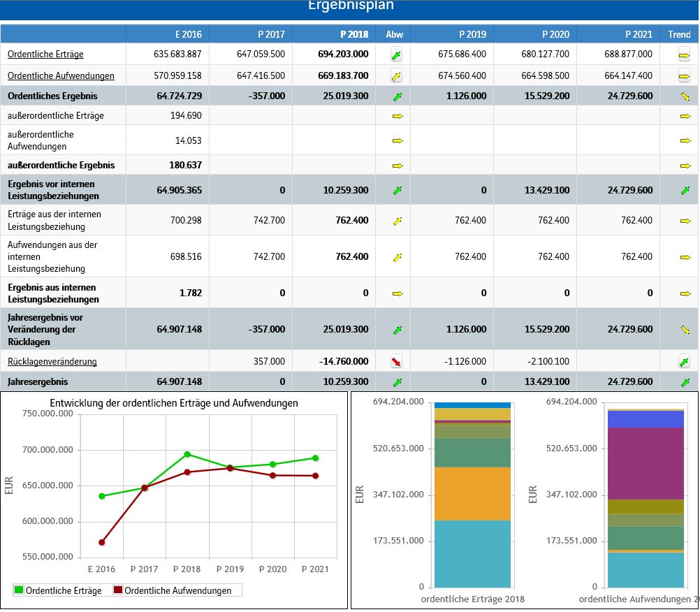Click the Trend arrow icon for Ordentliche Aufwendungen
This screenshot has height=612, width=700.
[684, 76]
